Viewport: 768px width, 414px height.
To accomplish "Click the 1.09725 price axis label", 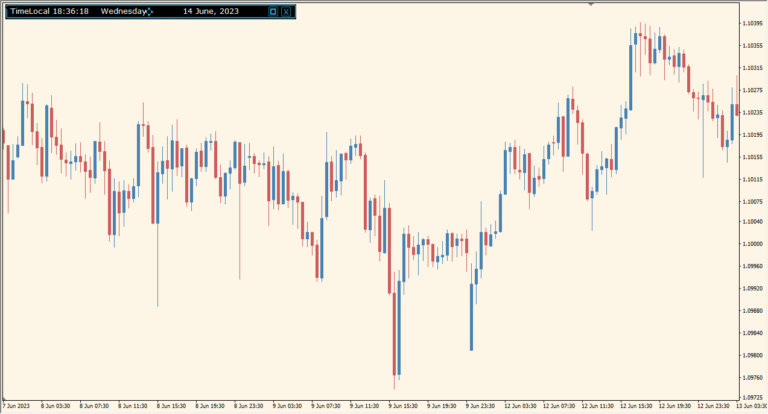I will tap(752, 397).
